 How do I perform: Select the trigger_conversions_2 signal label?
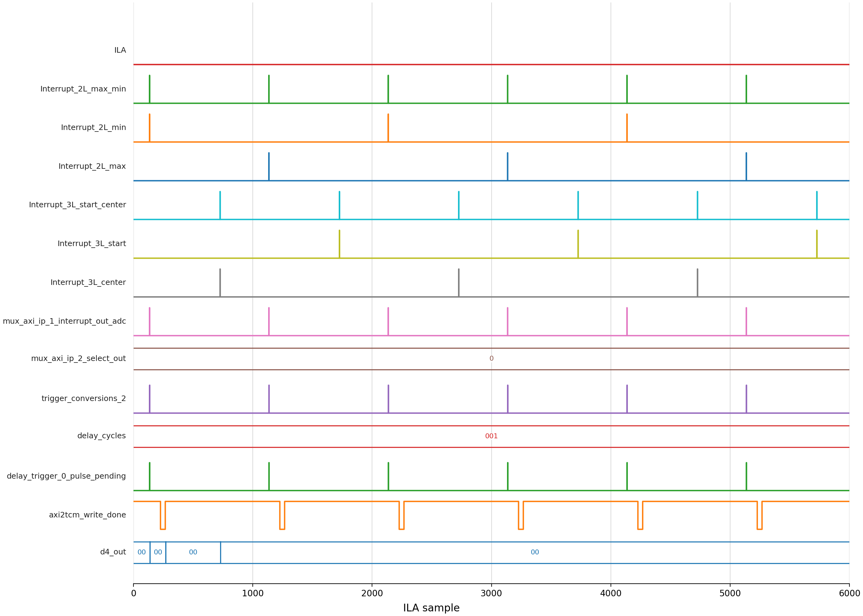[84, 399]
